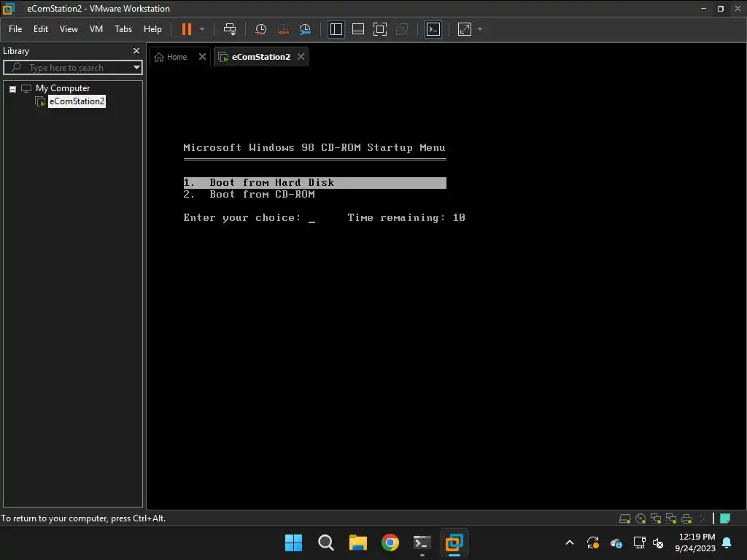Select eComStation2 VM in the library tree

77,101
